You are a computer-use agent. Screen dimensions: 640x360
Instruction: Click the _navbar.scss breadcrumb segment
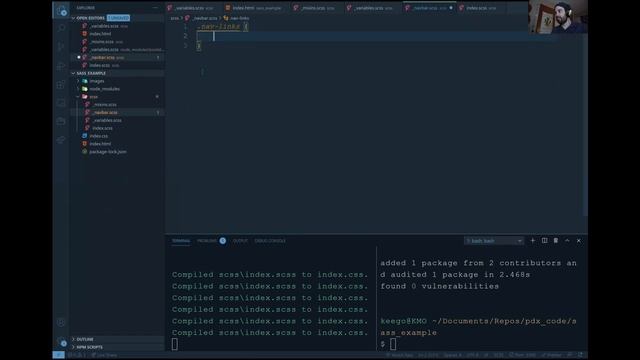click(204, 18)
